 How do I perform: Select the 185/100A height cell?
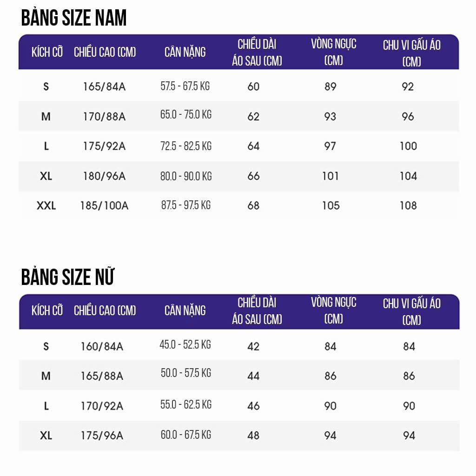tap(104, 205)
